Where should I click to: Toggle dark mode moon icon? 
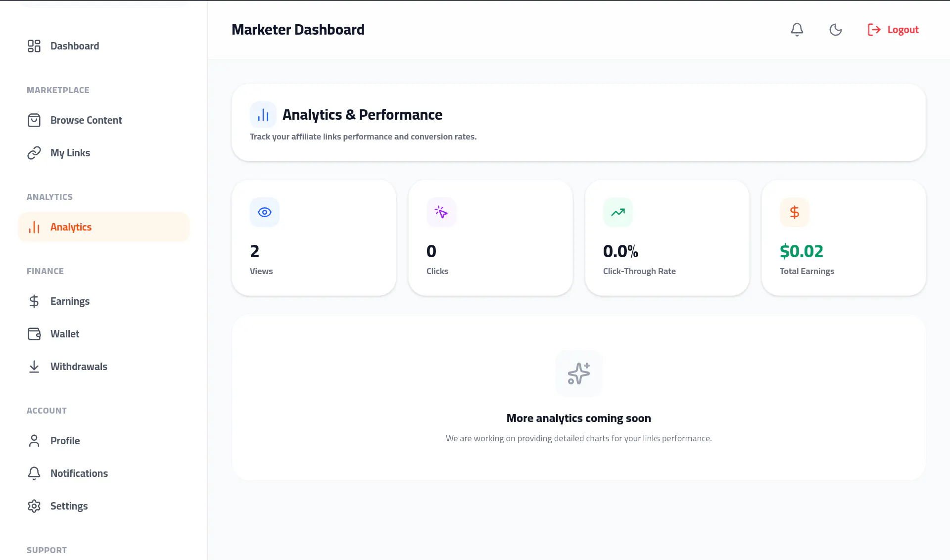(x=835, y=30)
